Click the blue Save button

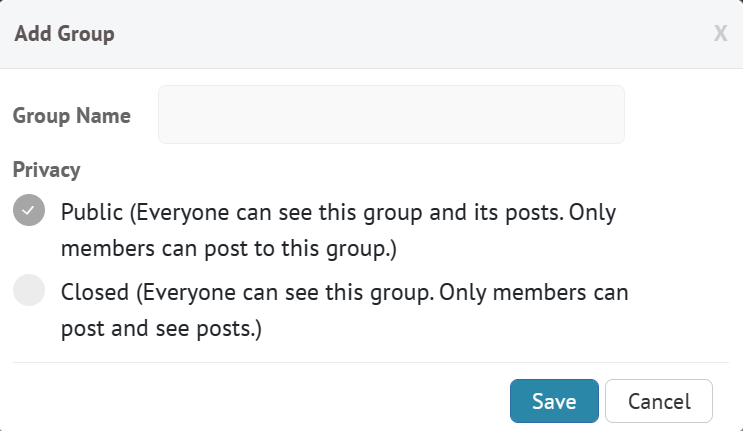point(554,401)
